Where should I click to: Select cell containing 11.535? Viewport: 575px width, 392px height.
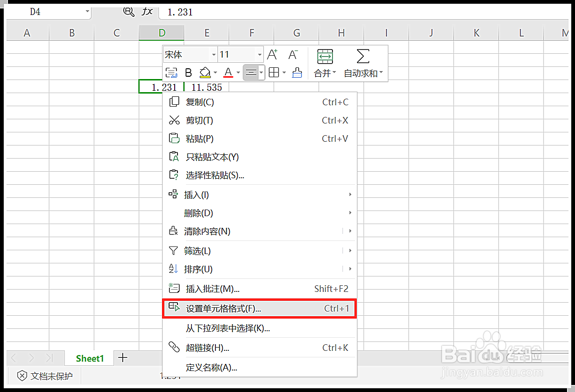[206, 87]
